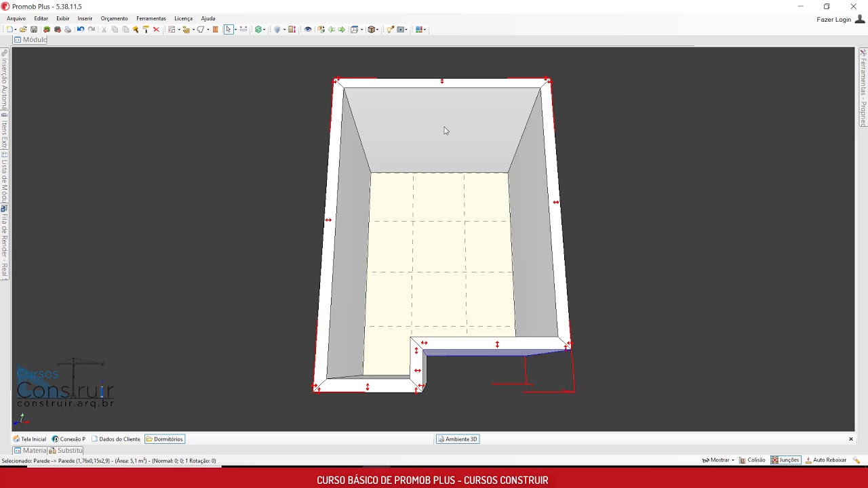868x488 pixels.
Task: Click the green left arrow view icon
Action: coord(332,29)
